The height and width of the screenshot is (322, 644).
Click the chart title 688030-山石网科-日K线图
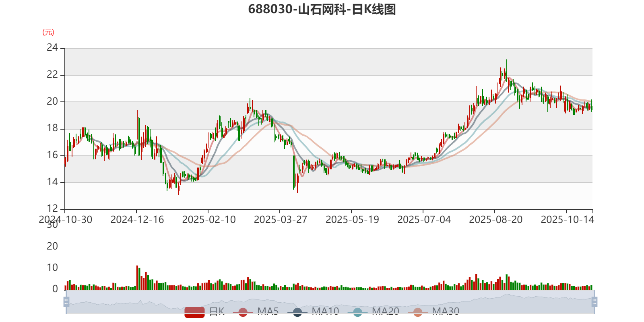322,9
